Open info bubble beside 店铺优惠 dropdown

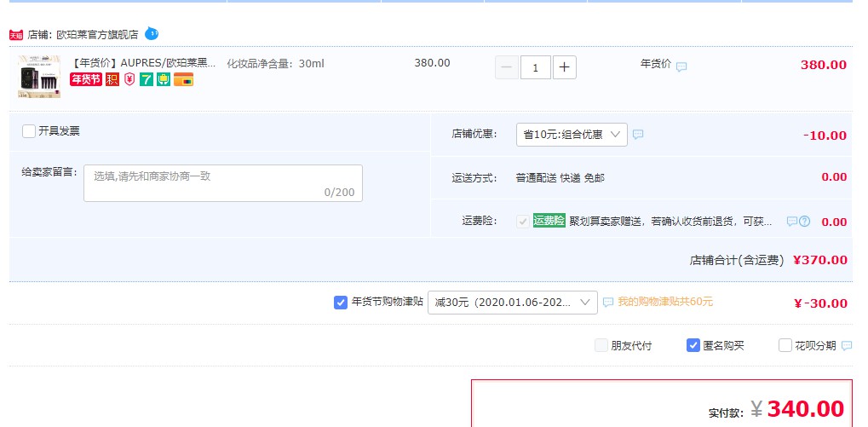(638, 135)
